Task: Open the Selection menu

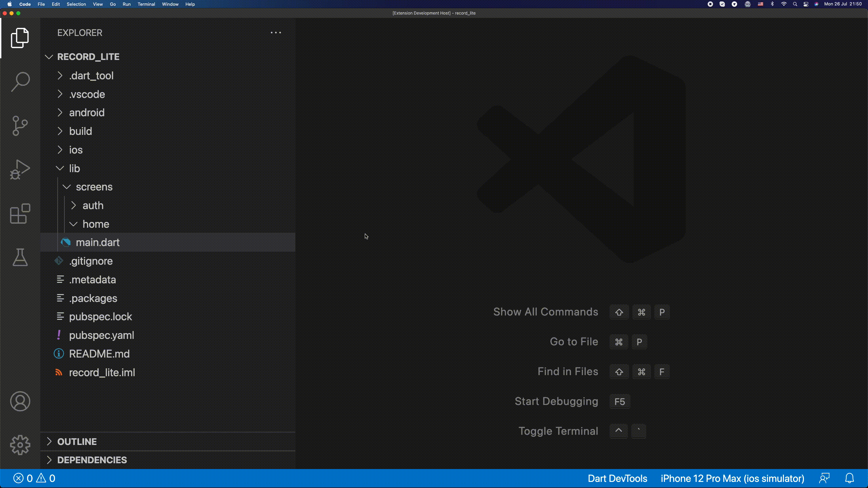Action: coord(76,4)
